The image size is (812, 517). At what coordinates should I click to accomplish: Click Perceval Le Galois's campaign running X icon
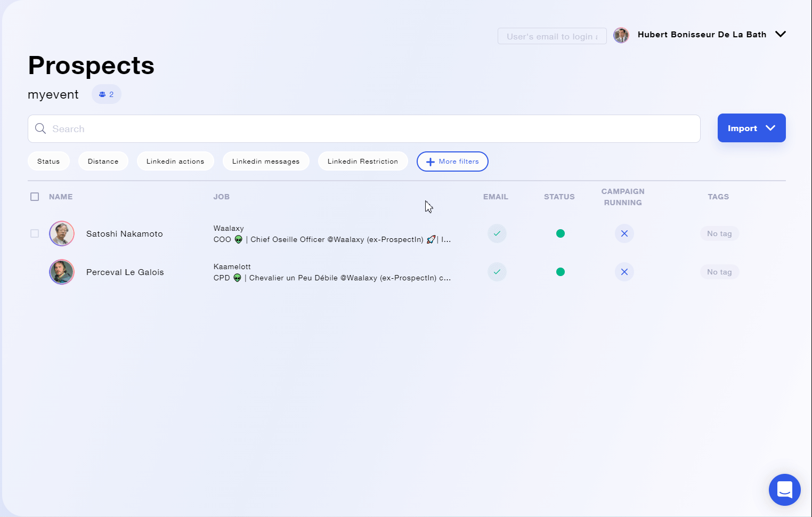[x=624, y=272]
